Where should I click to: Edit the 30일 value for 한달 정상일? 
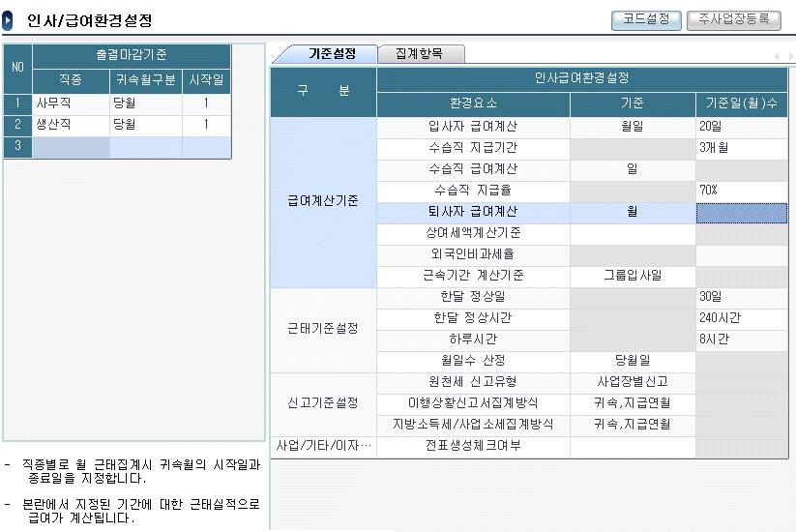pos(741,297)
